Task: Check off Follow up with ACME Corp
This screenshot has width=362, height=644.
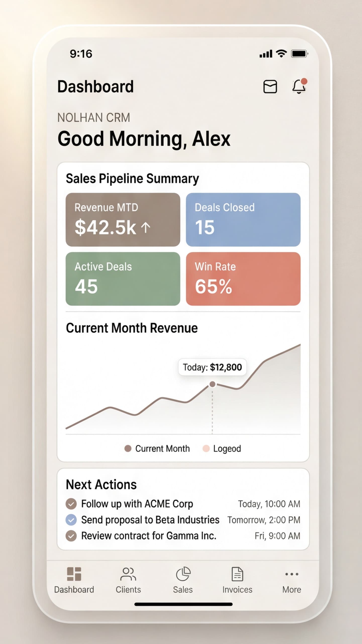Action: tap(71, 504)
